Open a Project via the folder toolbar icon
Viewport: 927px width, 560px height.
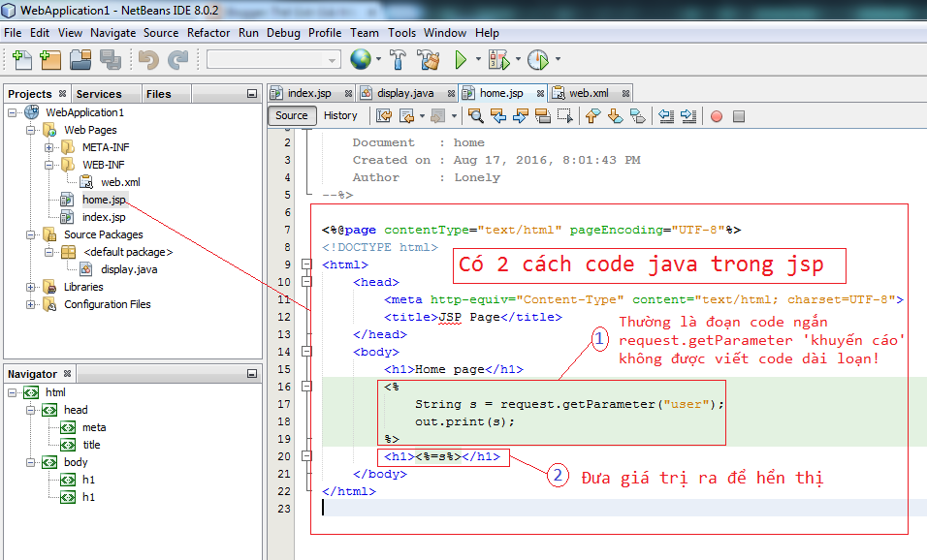pyautogui.click(x=80, y=59)
